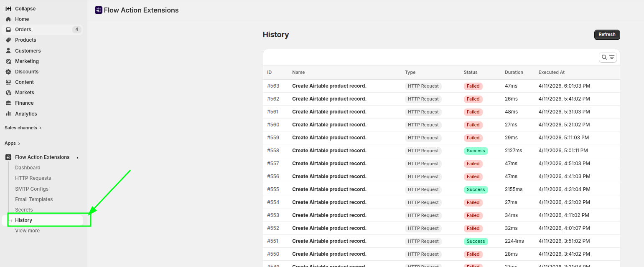Open the HTTP Requests menu item
This screenshot has height=267, width=644.
[33, 178]
